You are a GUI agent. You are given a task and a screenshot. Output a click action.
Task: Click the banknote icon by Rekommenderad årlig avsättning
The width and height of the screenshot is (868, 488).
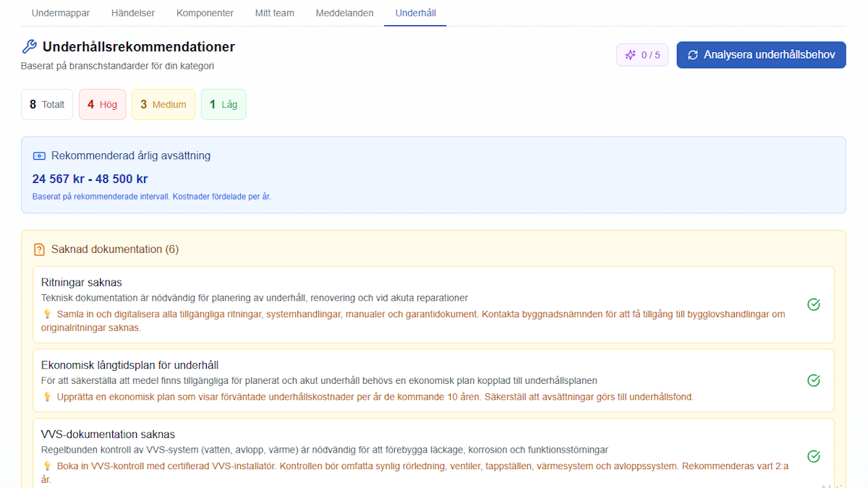[x=39, y=155]
